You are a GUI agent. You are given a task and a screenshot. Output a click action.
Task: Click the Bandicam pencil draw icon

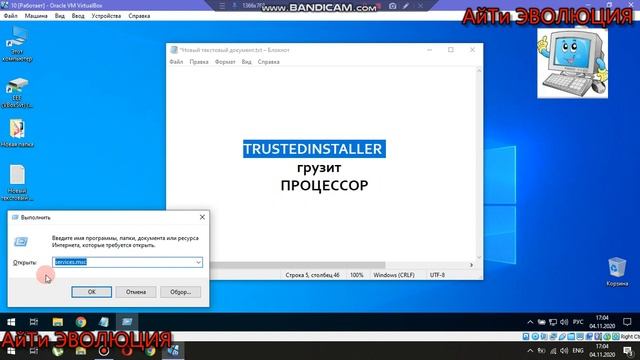click(406, 6)
